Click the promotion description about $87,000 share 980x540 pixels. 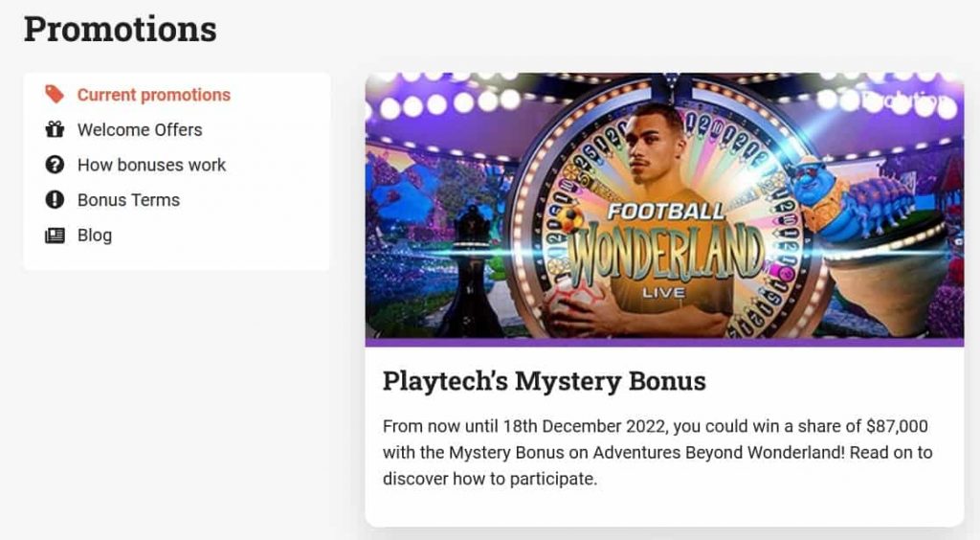657,452
